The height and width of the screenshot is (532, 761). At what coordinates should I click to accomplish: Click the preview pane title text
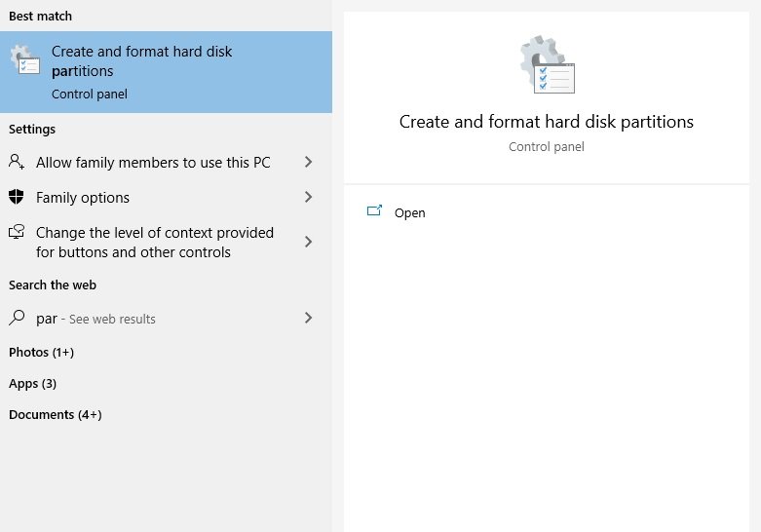pyautogui.click(x=546, y=122)
